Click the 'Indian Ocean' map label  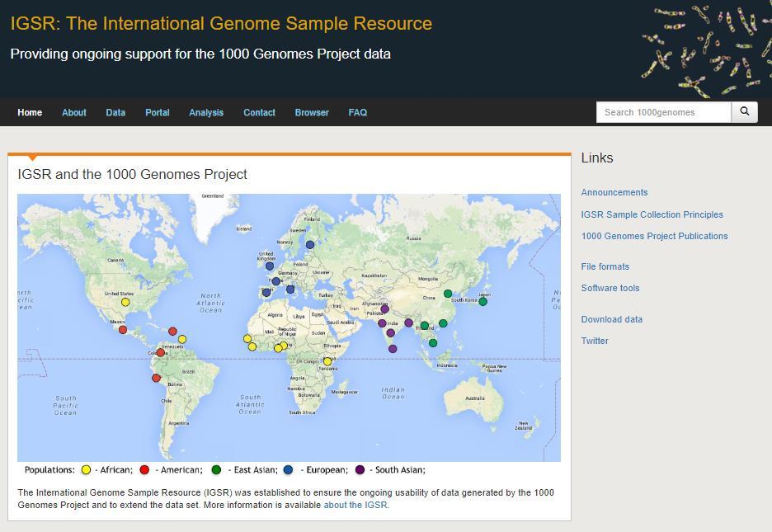coord(393,393)
